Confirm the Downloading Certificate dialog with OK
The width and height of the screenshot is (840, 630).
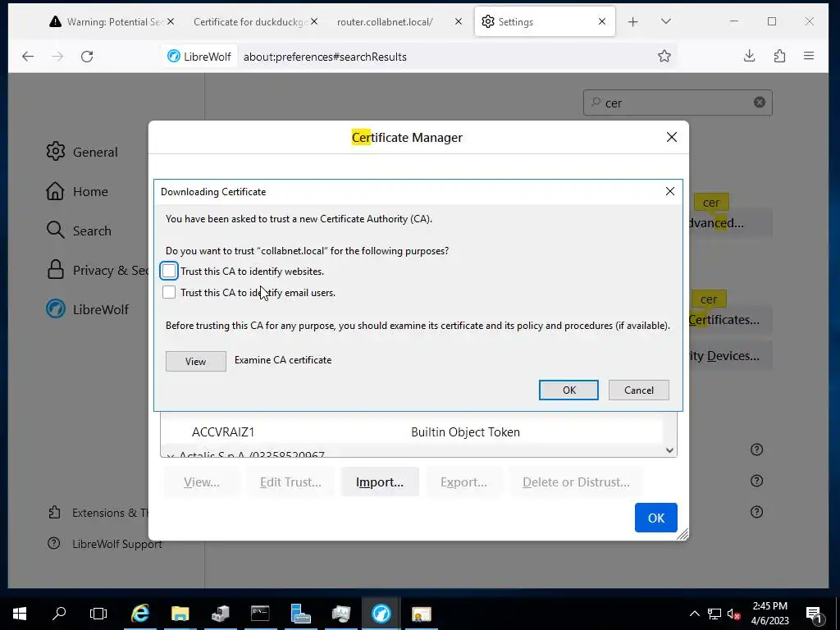[568, 390]
